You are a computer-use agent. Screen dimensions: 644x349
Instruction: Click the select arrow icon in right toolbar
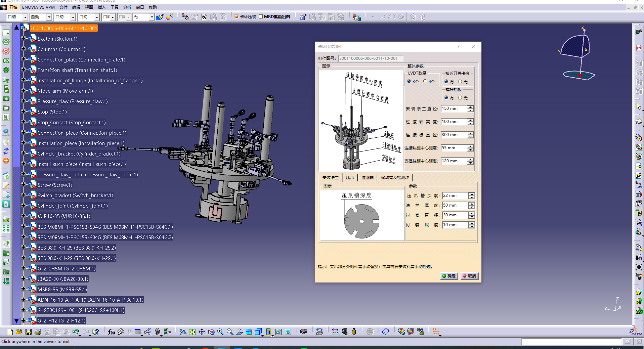[x=639, y=106]
